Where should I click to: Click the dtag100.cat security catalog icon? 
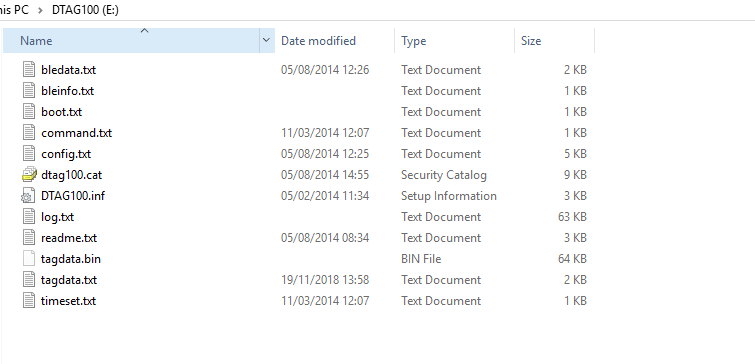pyautogui.click(x=29, y=175)
